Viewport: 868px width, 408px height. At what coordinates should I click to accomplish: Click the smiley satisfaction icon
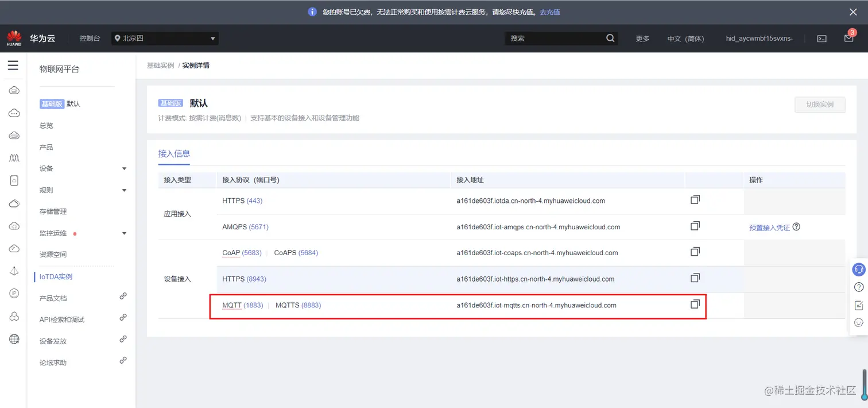859,323
